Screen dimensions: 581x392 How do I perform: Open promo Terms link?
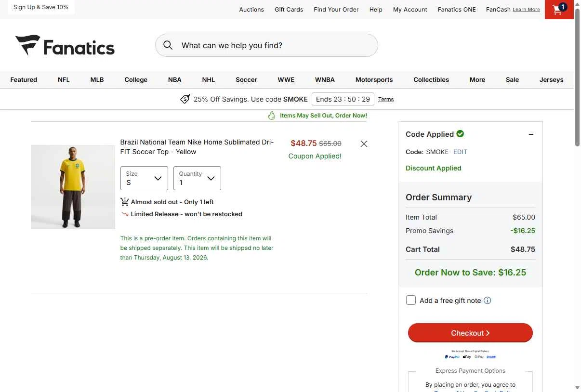[386, 99]
